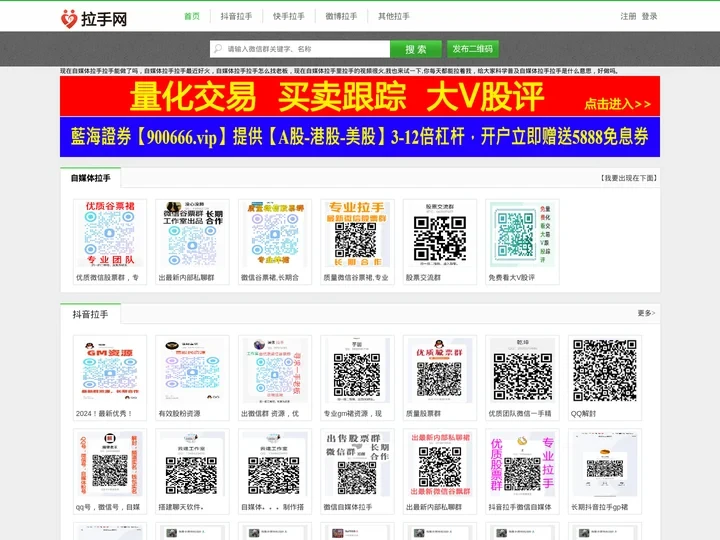This screenshot has height=540, width=720.
Task: Click the 我要出现在下面 link
Action: click(629, 178)
